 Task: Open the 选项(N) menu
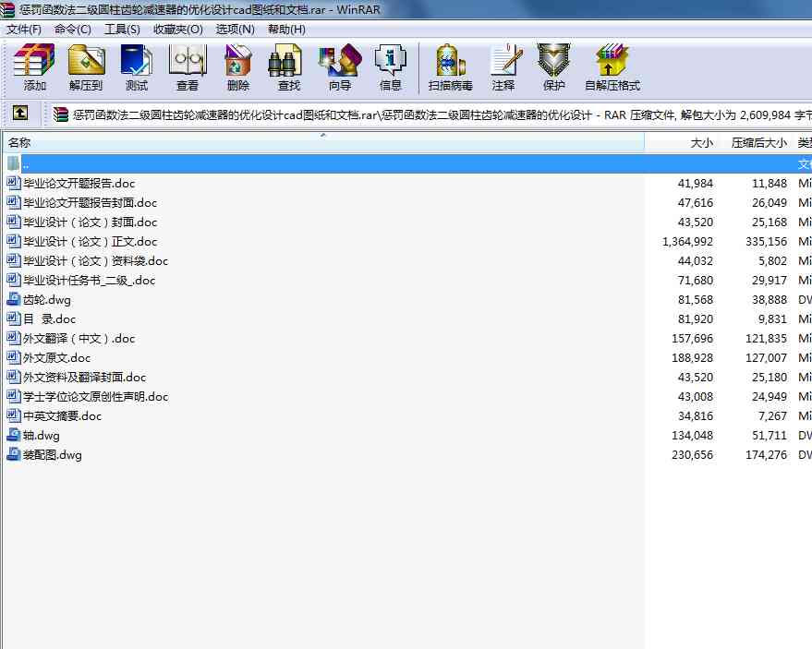(235, 29)
